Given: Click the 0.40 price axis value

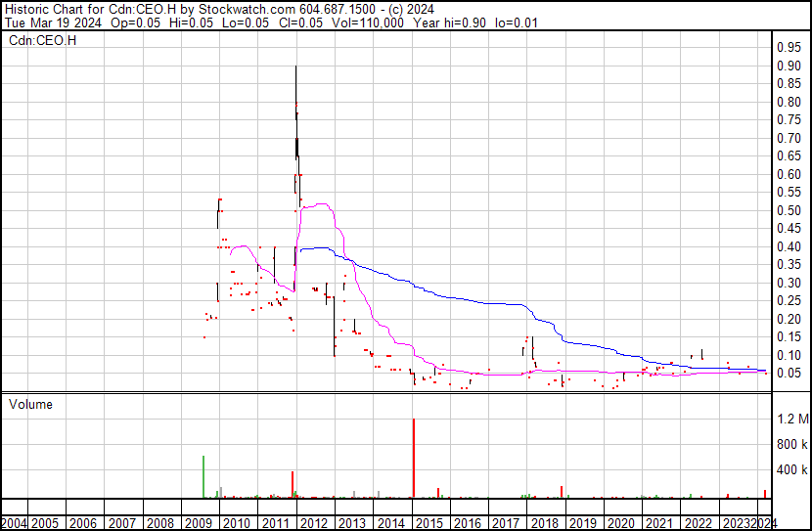Looking at the screenshot, I should [789, 246].
